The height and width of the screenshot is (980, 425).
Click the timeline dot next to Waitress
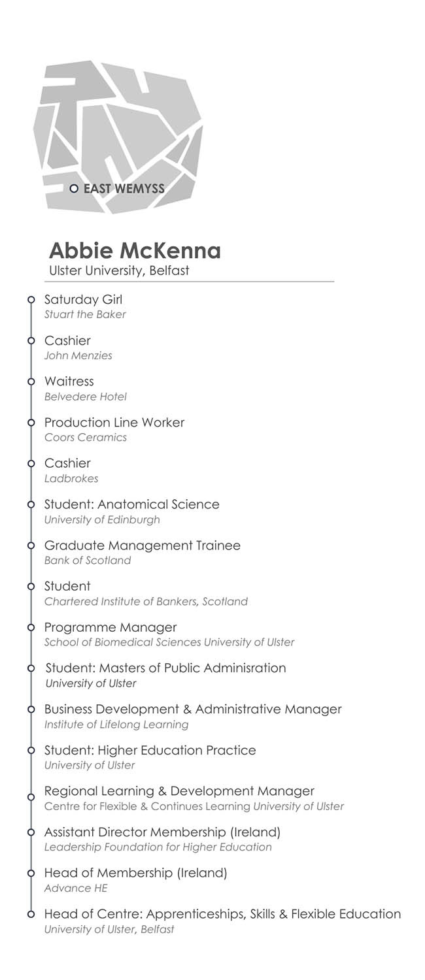tap(31, 382)
